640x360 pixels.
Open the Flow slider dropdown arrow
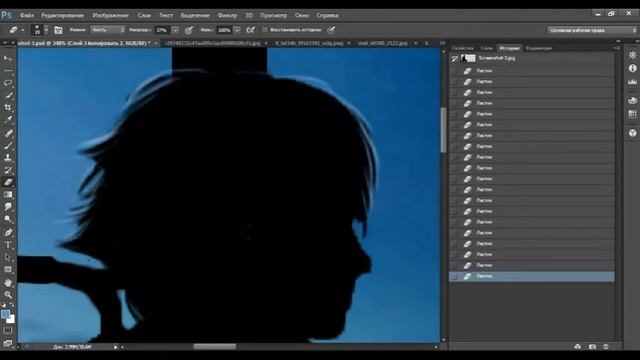pyautogui.click(x=237, y=30)
